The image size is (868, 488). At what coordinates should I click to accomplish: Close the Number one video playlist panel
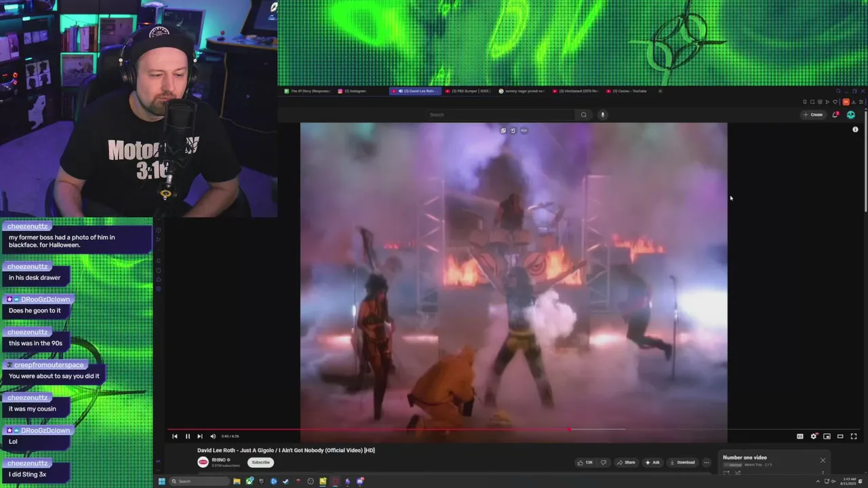(x=823, y=460)
